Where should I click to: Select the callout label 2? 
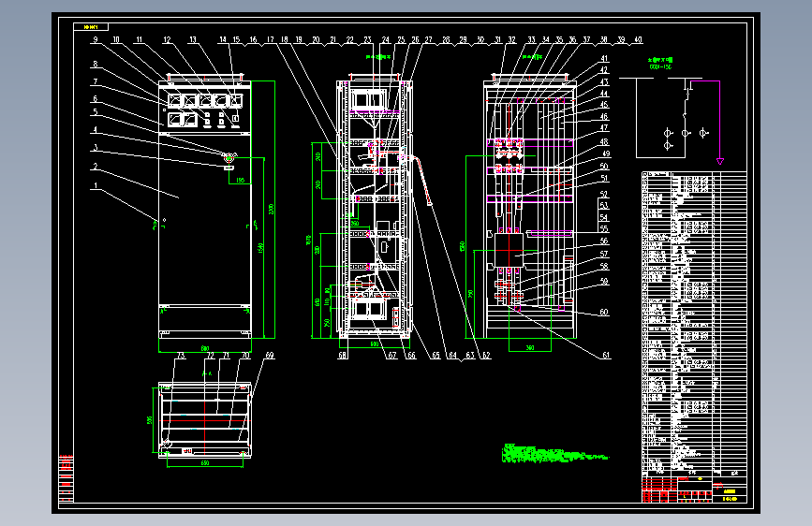(96, 167)
